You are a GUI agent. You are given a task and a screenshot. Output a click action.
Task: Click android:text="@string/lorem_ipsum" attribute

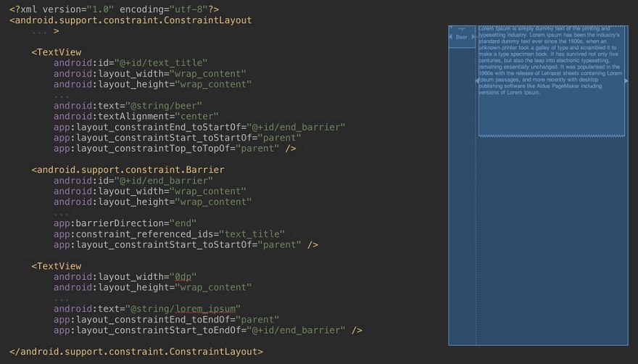pyautogui.click(x=147, y=309)
